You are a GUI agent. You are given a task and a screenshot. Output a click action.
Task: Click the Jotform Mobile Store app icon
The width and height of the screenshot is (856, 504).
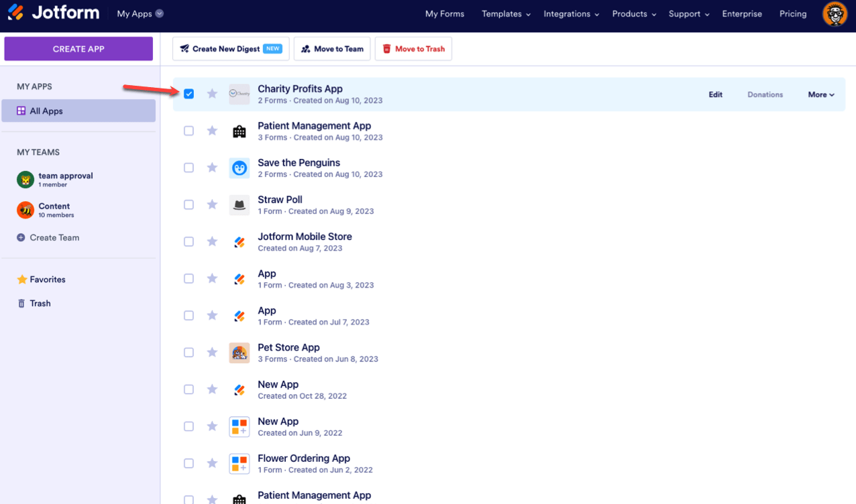pos(239,242)
